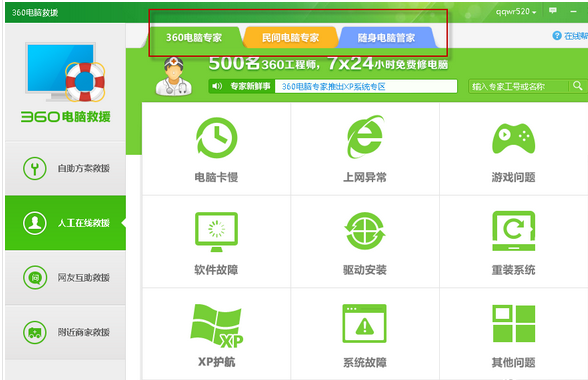Viewport: 588px width, 380px height.
Task: Select the 系统故障 warning window icon
Action: coord(364,323)
